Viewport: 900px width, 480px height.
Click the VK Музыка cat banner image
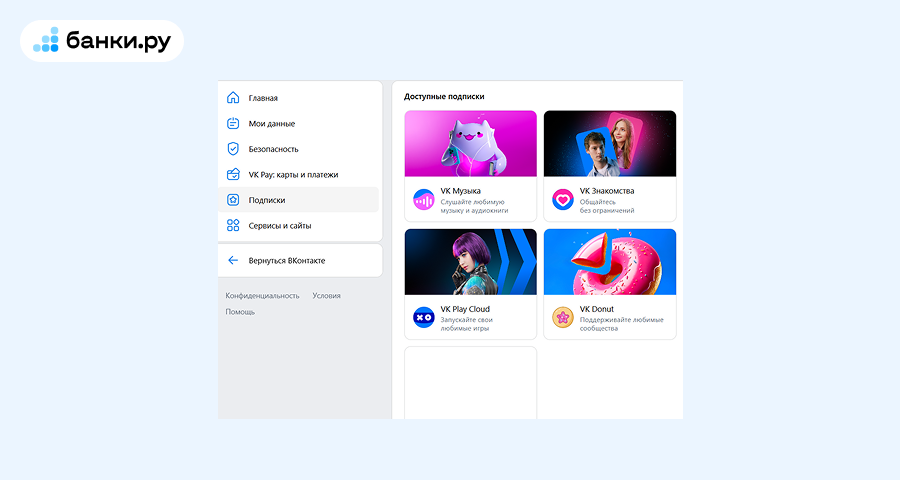click(x=471, y=144)
